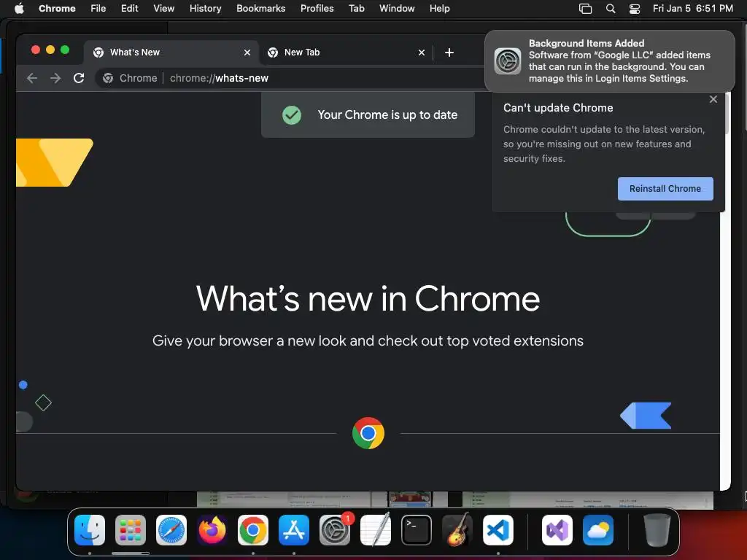This screenshot has width=747, height=560.
Task: Open TextEdit from the Dock
Action: coord(376,530)
